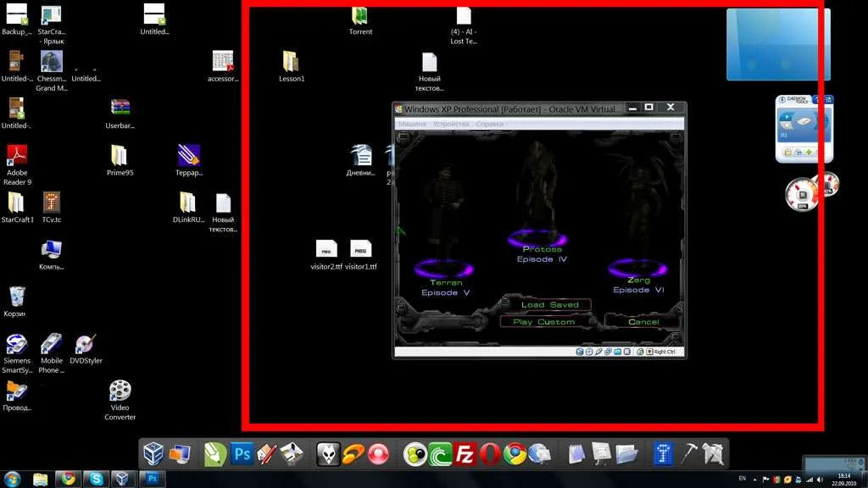Screen dimensions: 868x488
Task: Open foobar2000 alien icon in dock
Action: pos(328,454)
